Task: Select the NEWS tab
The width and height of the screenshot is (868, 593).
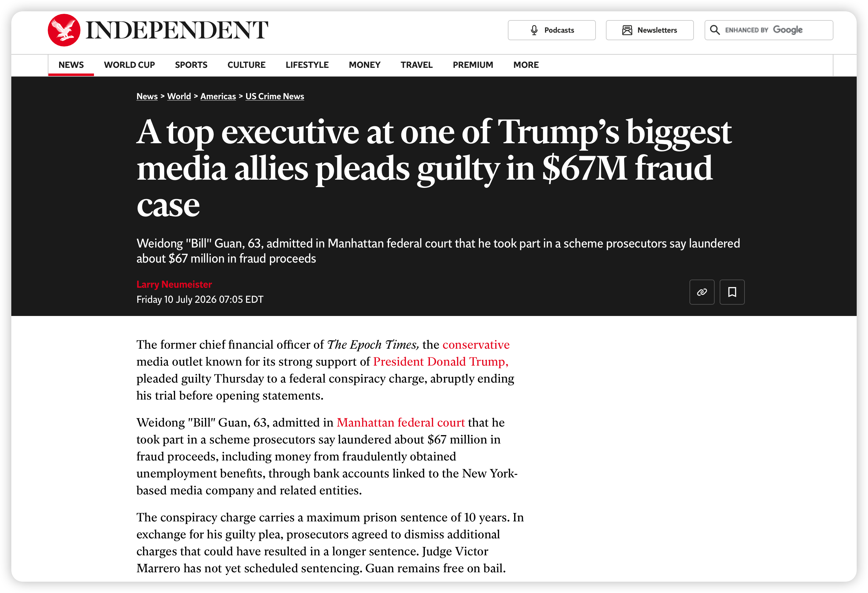Action: (x=71, y=65)
